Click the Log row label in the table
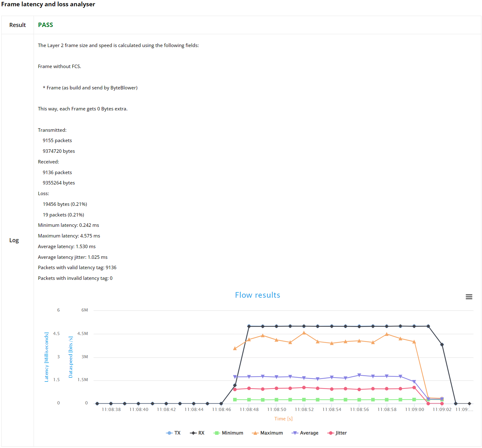482x448 pixels. [x=14, y=240]
